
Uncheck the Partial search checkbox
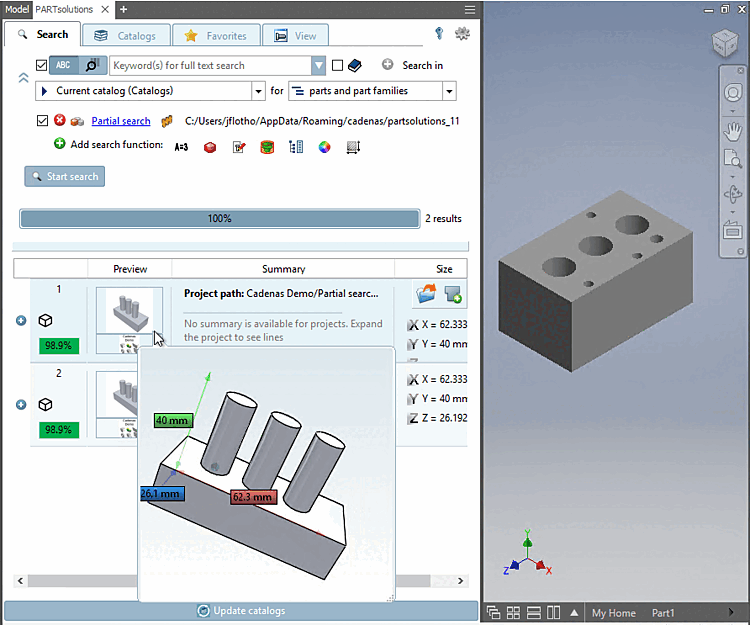click(x=41, y=121)
